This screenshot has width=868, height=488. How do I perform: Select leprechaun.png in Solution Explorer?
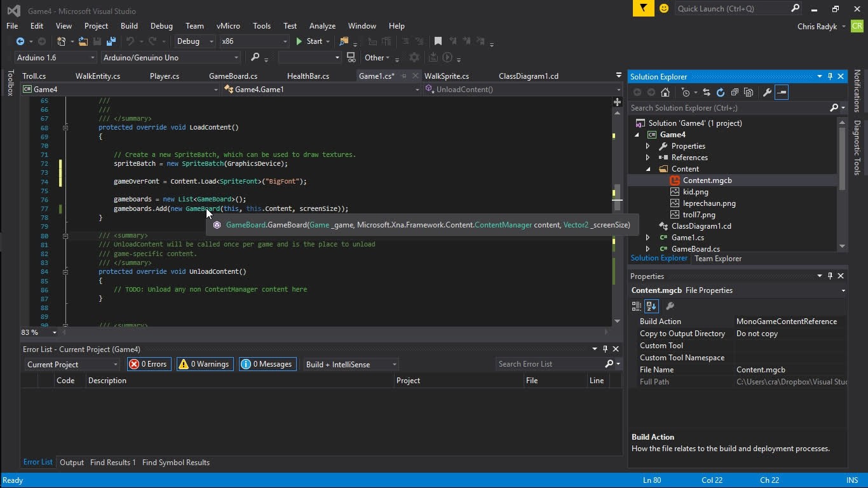(709, 203)
